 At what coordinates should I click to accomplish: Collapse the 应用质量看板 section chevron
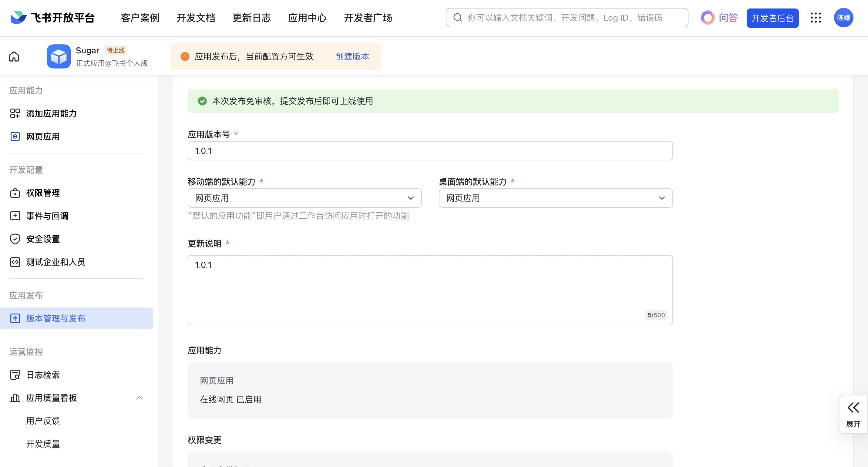pos(139,398)
